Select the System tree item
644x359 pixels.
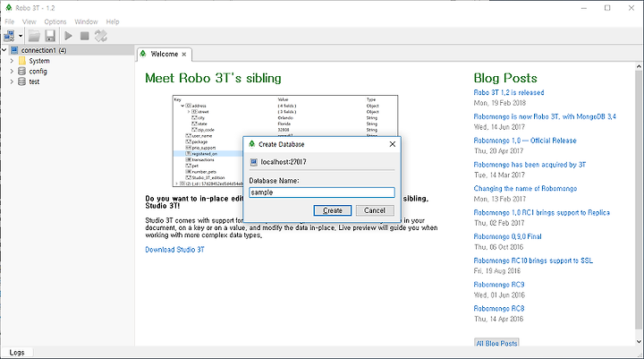39,61
